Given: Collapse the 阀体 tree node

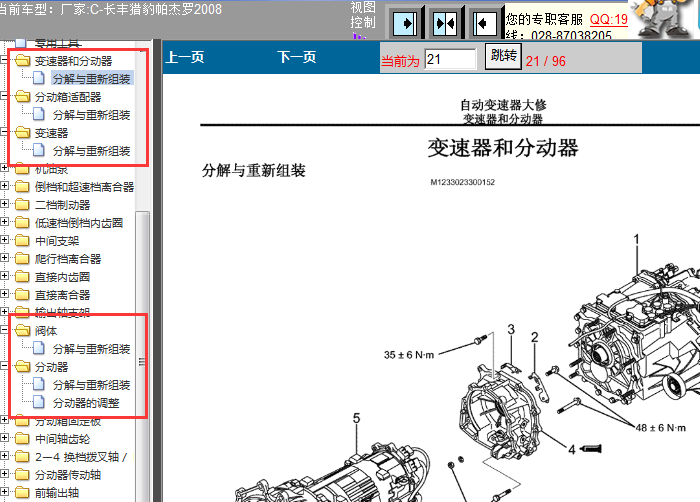Looking at the screenshot, I should point(4,330).
